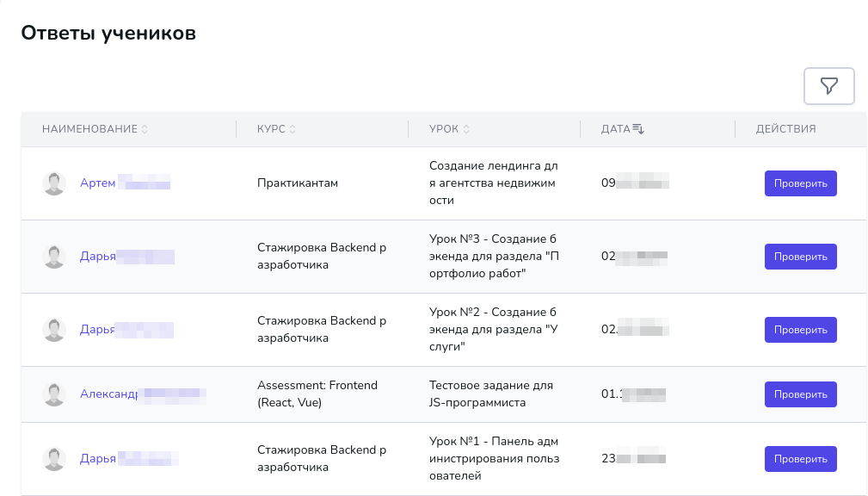The width and height of the screenshot is (868, 496).
Task: Click the sort icon next to ДАТА header
Action: point(636,127)
